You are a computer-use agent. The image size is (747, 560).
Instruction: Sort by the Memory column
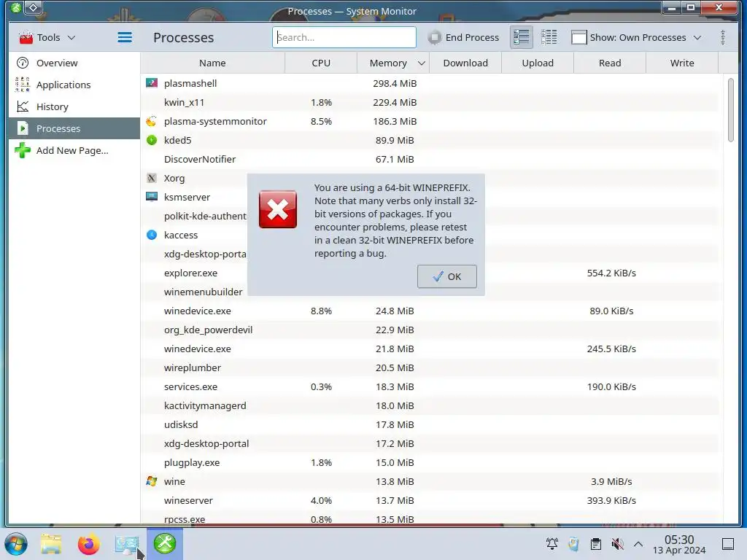(x=393, y=63)
